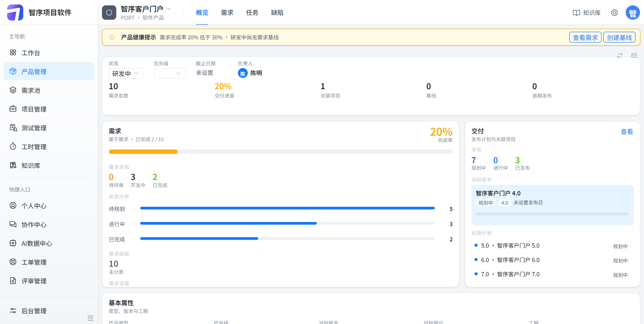
Task: Click the 个人中心 user icon
Action: (13, 206)
